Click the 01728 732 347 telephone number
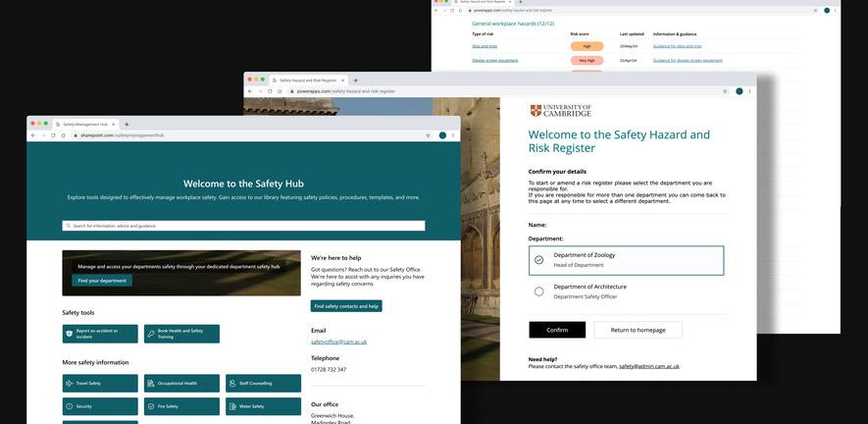The height and width of the screenshot is (424, 868). (329, 370)
